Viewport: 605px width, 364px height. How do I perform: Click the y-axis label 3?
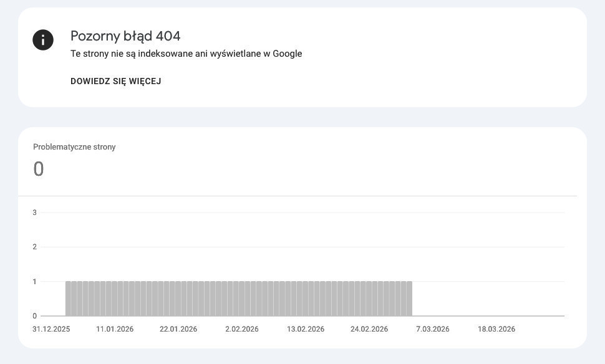(x=35, y=213)
